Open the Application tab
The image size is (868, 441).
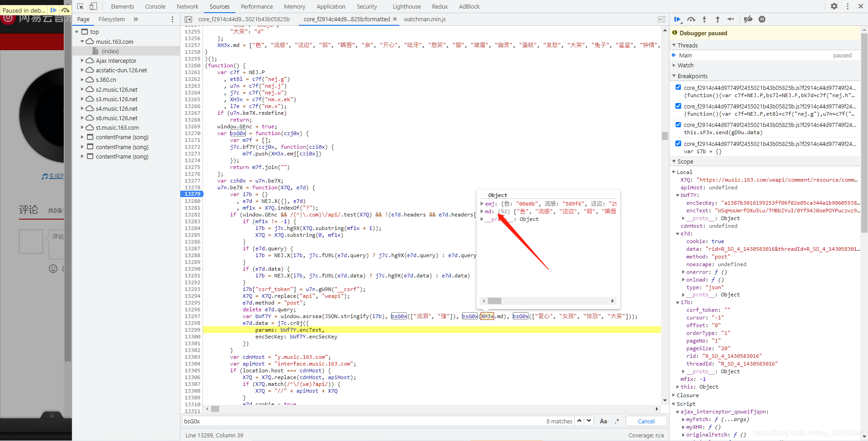point(331,6)
